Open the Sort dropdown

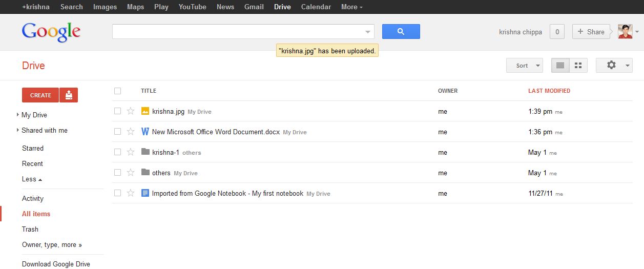(524, 66)
